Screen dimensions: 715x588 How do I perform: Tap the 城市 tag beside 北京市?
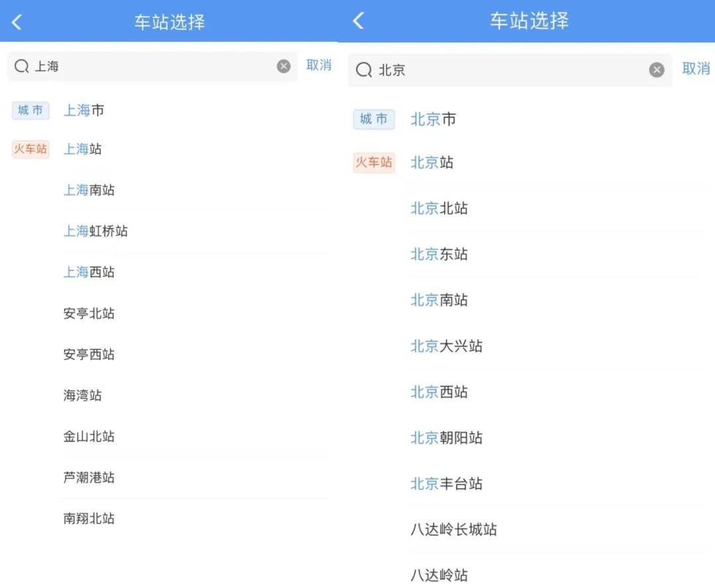point(374,119)
